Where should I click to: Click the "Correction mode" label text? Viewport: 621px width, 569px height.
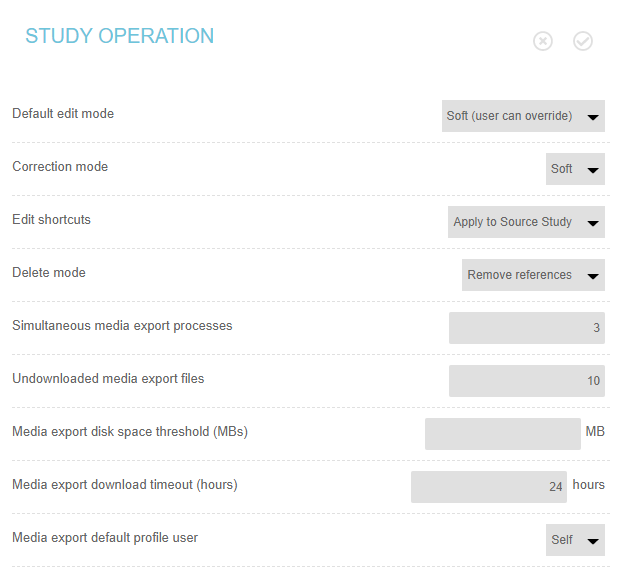pos(60,167)
